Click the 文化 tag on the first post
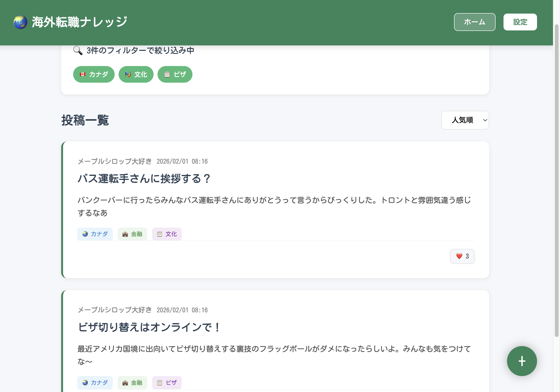This screenshot has height=392, width=560. point(167,234)
